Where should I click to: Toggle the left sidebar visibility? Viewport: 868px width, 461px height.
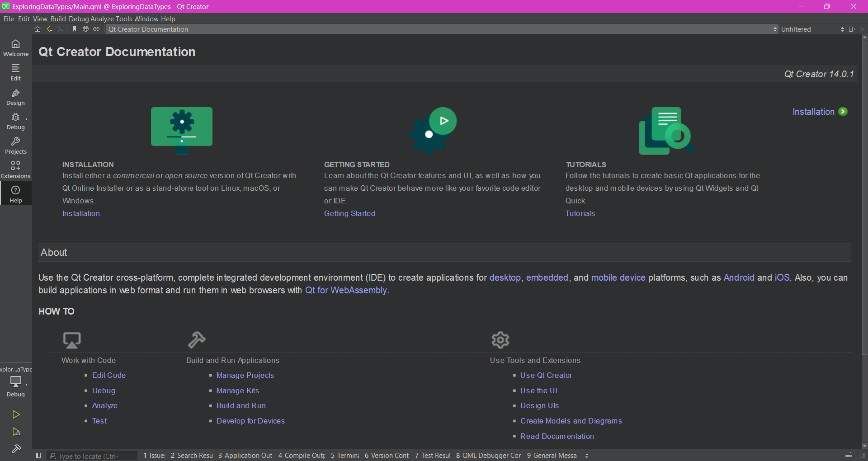(x=38, y=455)
